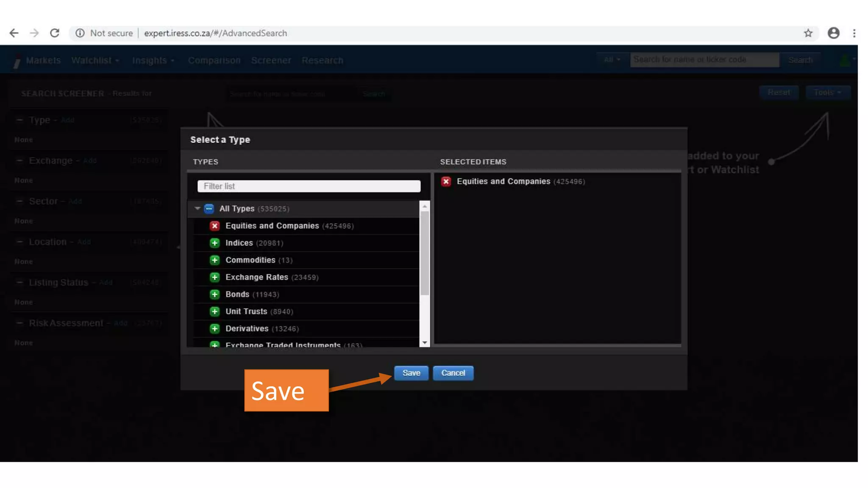Add Commodities type with plus icon
The width and height of the screenshot is (868, 488).
(x=214, y=260)
